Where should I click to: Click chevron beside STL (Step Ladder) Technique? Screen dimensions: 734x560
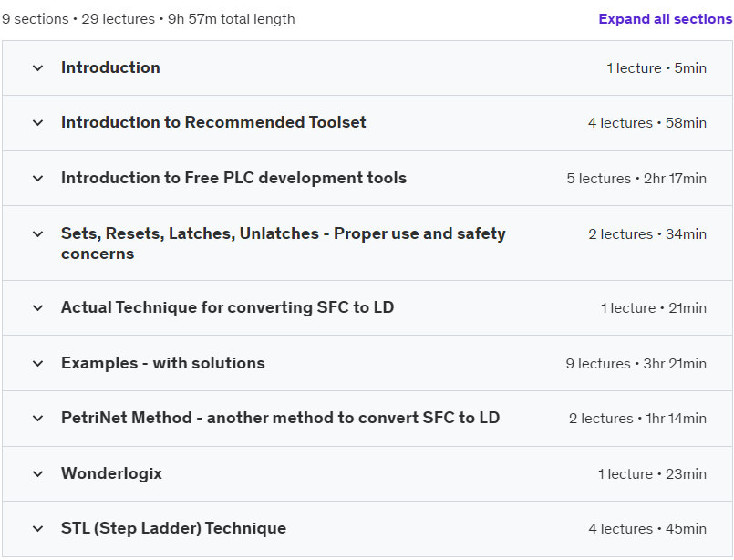coord(37,529)
